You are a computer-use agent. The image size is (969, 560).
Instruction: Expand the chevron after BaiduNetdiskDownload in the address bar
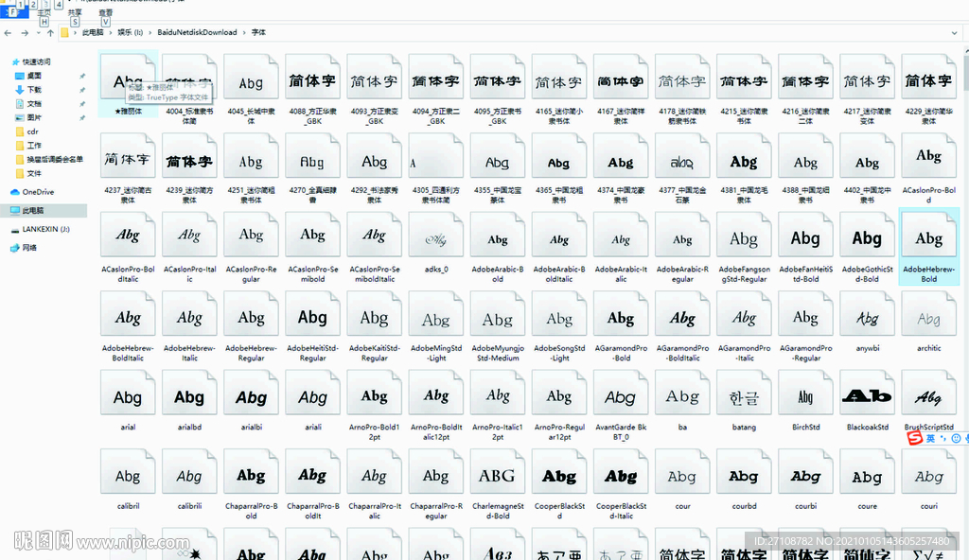click(244, 33)
